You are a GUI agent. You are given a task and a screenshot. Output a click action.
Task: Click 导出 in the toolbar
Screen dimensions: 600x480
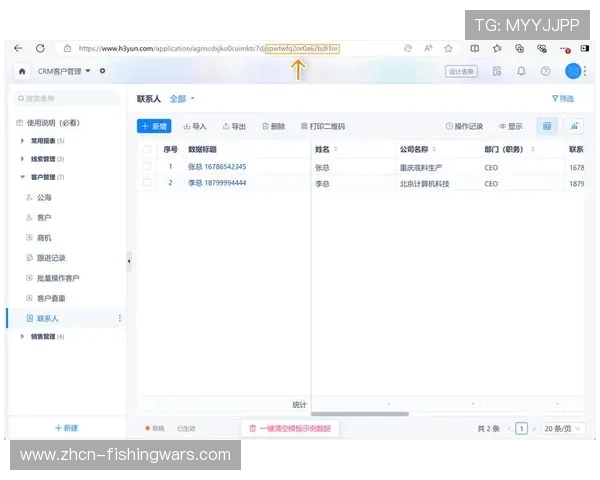234,126
